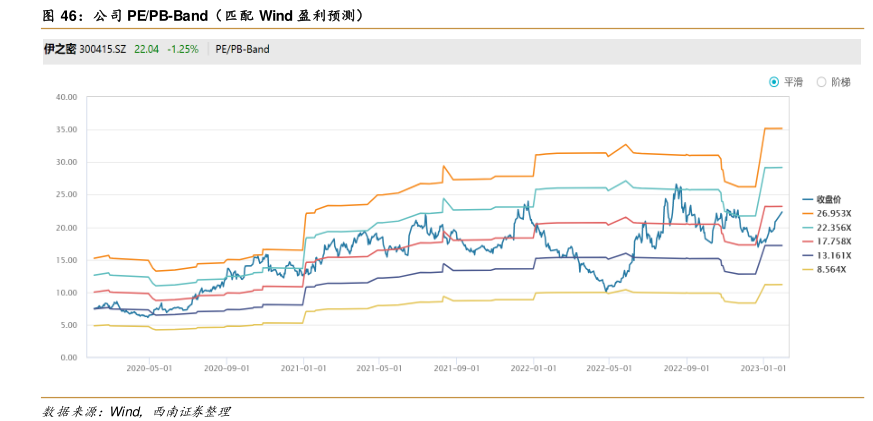Image resolution: width=873 pixels, height=421 pixels.
Task: Switch to the PE/PB-Band tab
Action: 242,48
